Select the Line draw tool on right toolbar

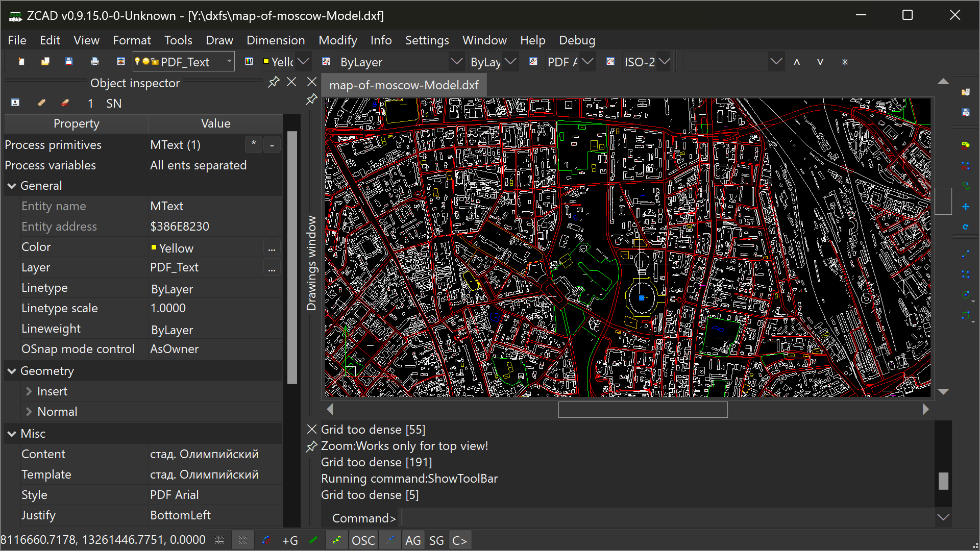pyautogui.click(x=966, y=254)
